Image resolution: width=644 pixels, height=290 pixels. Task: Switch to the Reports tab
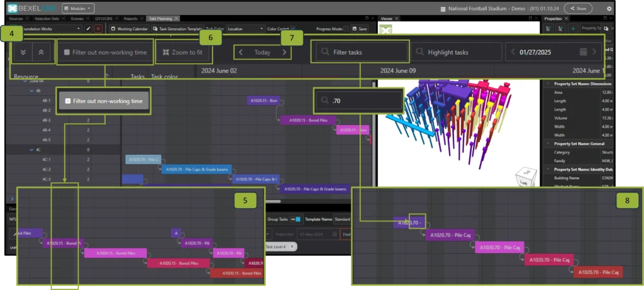[131, 18]
